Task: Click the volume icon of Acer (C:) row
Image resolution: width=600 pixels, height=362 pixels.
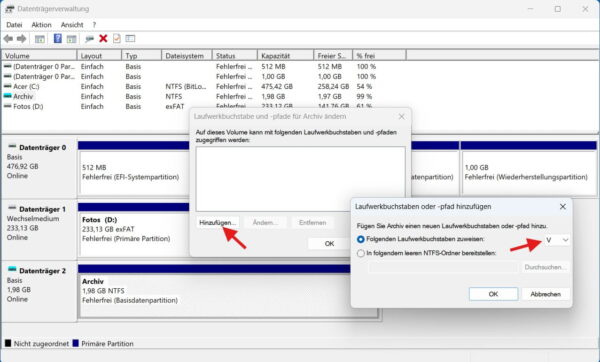Action: pyautogui.click(x=7, y=86)
